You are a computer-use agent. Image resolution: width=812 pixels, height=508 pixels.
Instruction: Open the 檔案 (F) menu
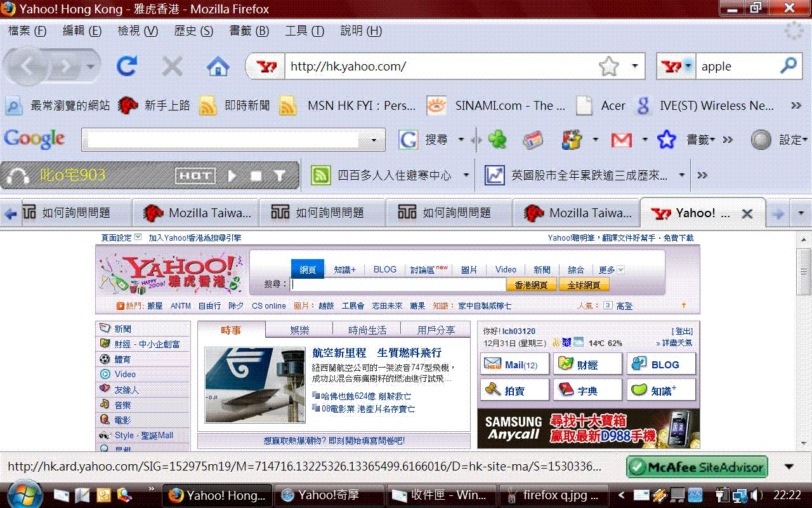(27, 30)
